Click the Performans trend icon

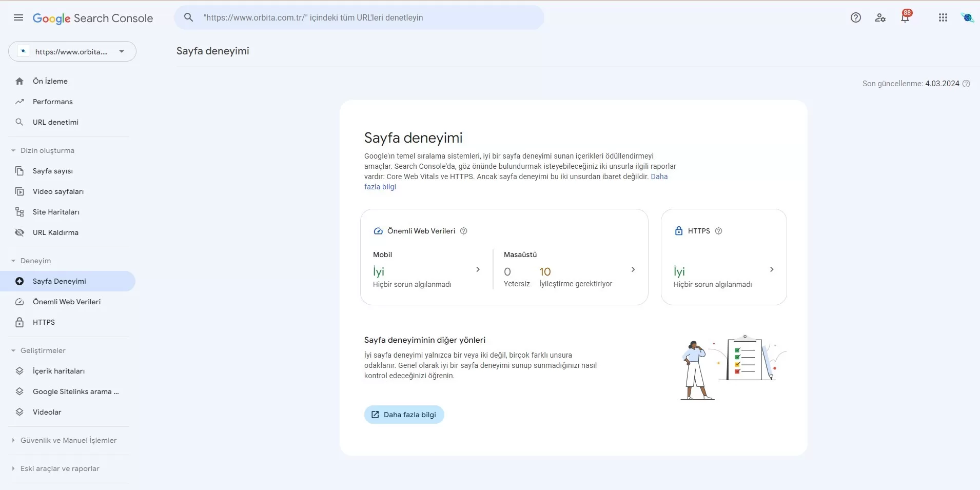point(19,102)
